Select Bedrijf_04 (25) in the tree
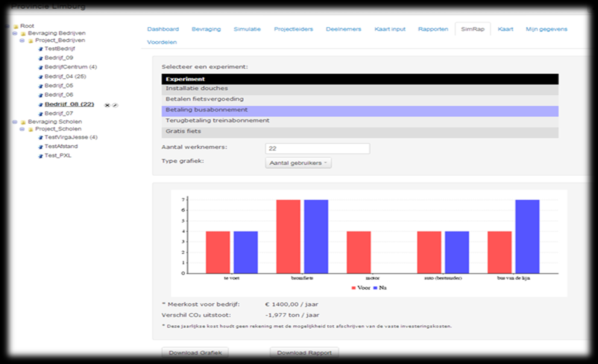This screenshot has width=598, height=364. tap(65, 77)
